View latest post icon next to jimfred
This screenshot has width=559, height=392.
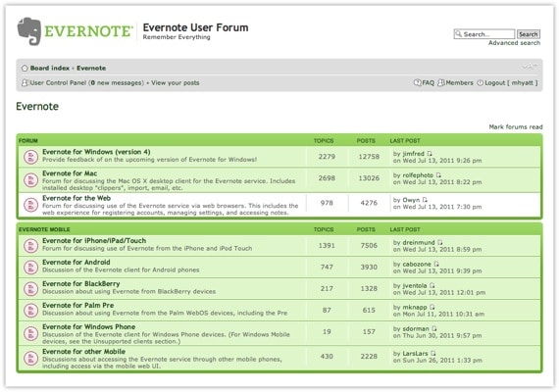[x=430, y=154]
